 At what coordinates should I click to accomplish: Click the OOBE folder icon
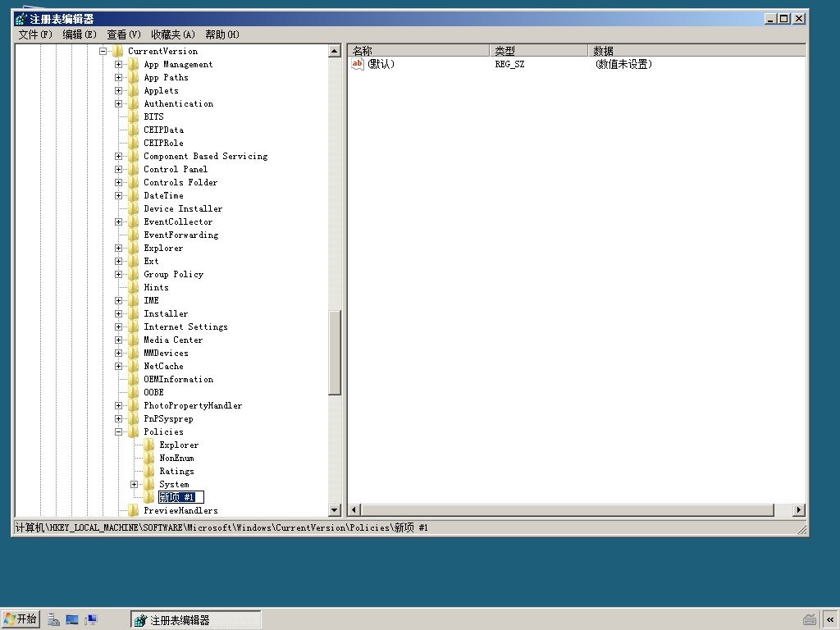134,392
